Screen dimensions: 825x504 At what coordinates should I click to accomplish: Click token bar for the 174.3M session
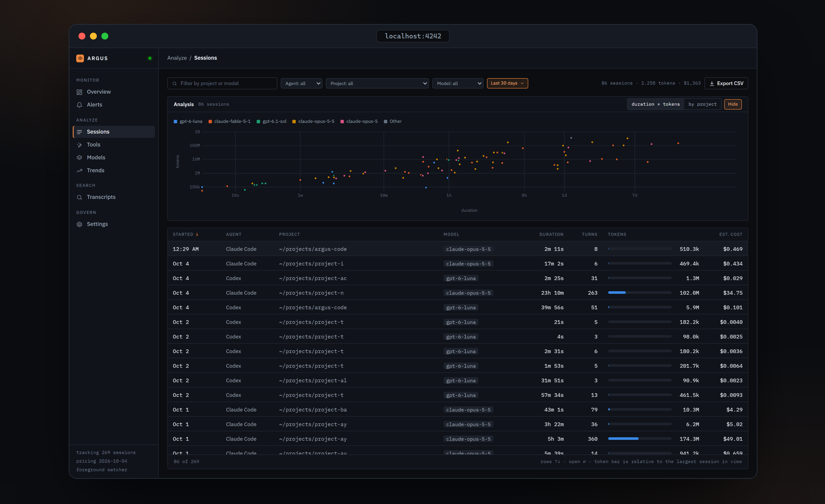[639, 439]
